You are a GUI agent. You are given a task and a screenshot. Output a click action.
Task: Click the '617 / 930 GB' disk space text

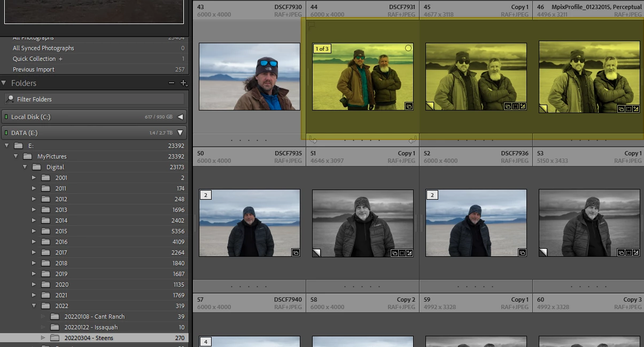(x=159, y=117)
